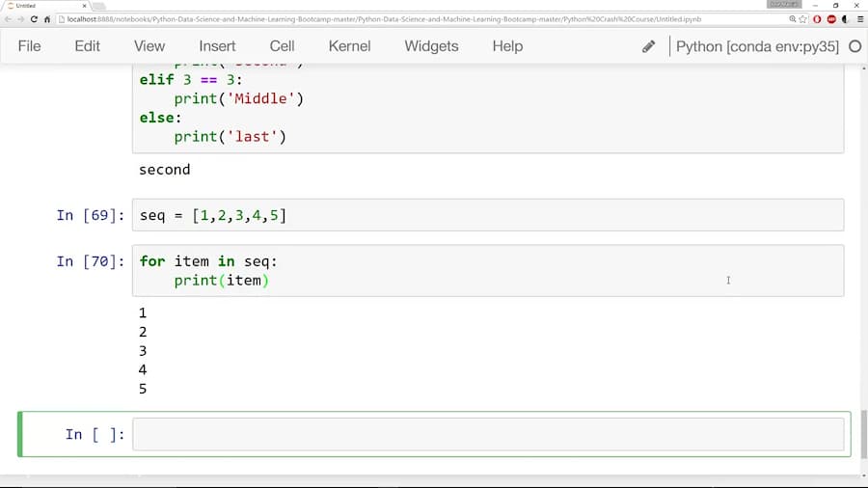
Task: Reload the page with the refresh icon
Action: 34,19
